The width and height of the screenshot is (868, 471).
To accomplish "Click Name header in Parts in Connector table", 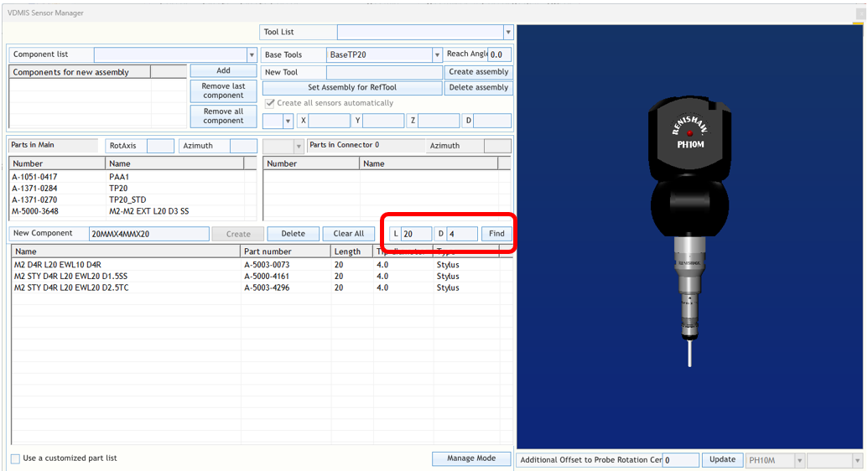I will 429,163.
